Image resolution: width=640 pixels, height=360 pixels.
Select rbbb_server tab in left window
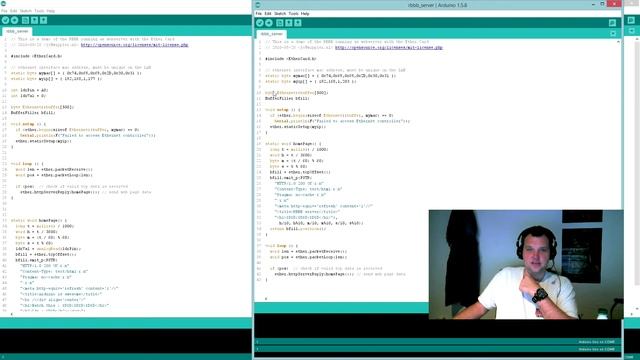pyautogui.click(x=17, y=31)
